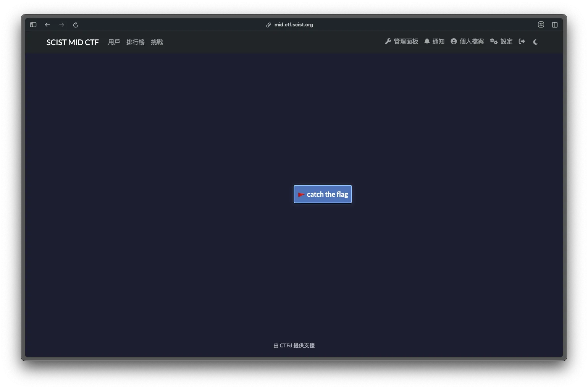Click the link icon beside the URL
This screenshot has height=389, width=588.
[x=269, y=25]
